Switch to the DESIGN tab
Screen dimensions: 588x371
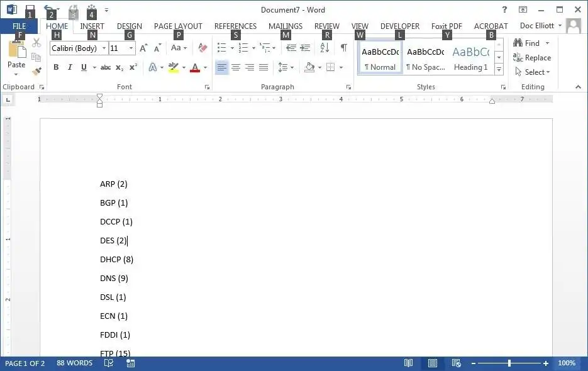pos(130,26)
